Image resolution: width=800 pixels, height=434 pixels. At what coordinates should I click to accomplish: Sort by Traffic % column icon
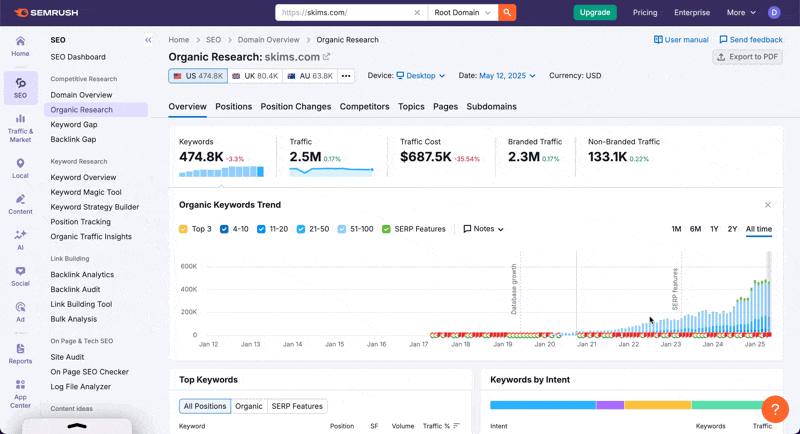(x=456, y=426)
